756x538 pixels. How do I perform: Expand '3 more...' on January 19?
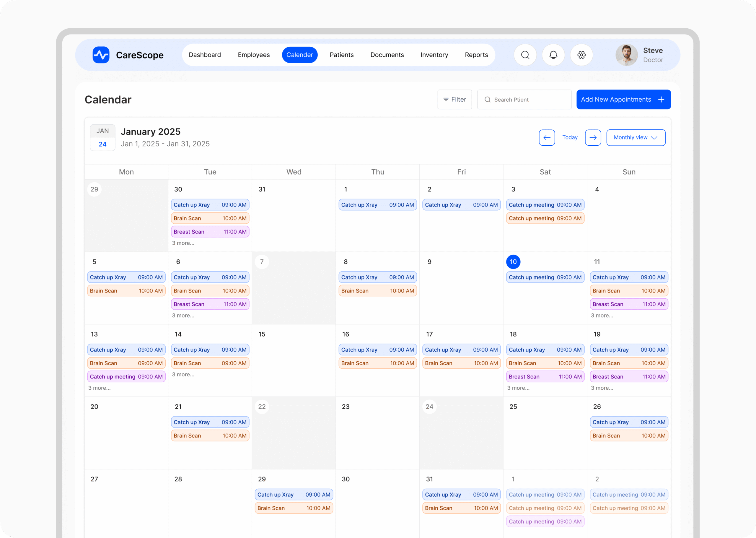click(602, 388)
